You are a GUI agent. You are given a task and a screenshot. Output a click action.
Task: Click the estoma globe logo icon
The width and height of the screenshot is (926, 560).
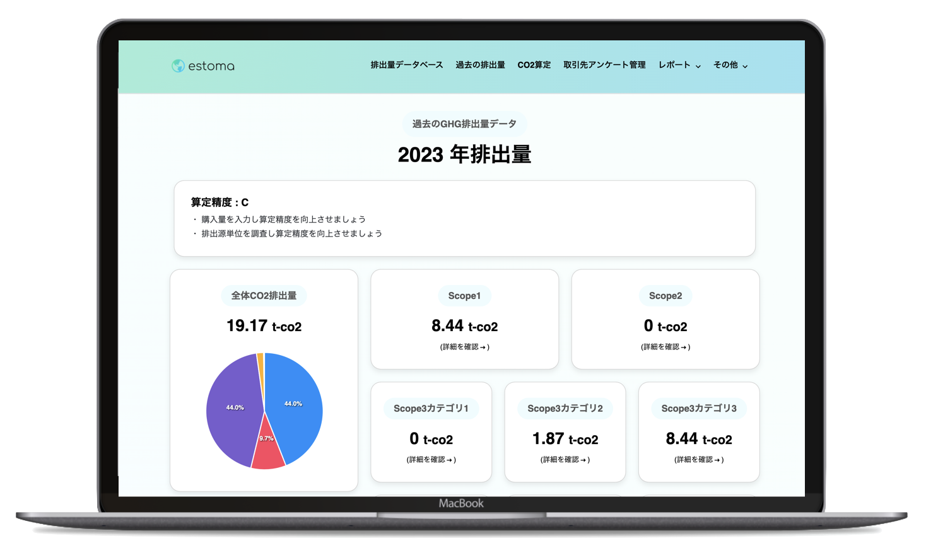click(x=179, y=66)
